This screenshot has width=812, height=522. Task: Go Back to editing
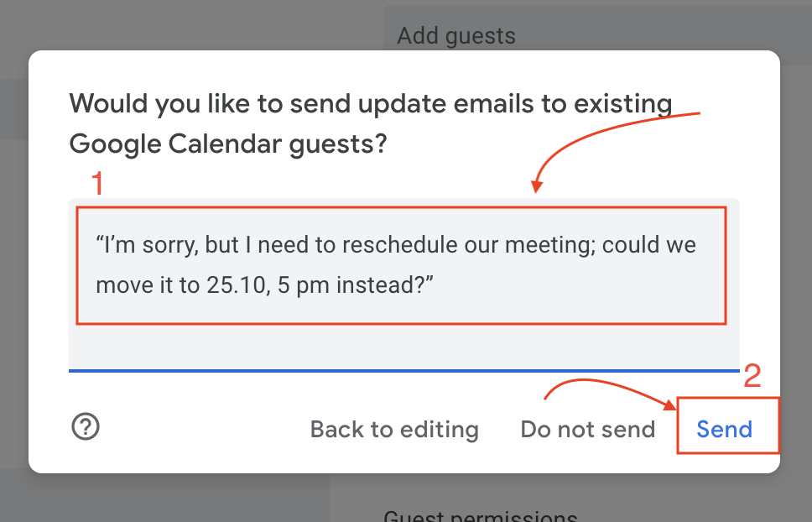pyautogui.click(x=394, y=430)
